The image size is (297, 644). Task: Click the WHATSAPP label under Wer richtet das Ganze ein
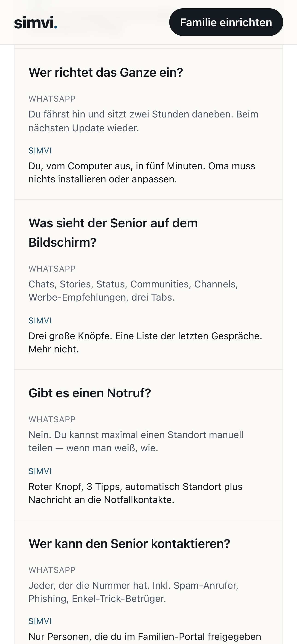pyautogui.click(x=52, y=99)
